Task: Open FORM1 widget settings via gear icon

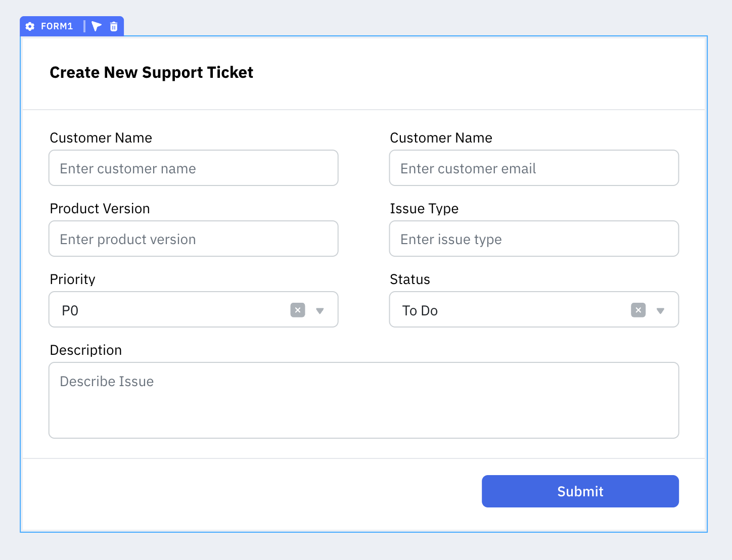Action: pyautogui.click(x=30, y=26)
